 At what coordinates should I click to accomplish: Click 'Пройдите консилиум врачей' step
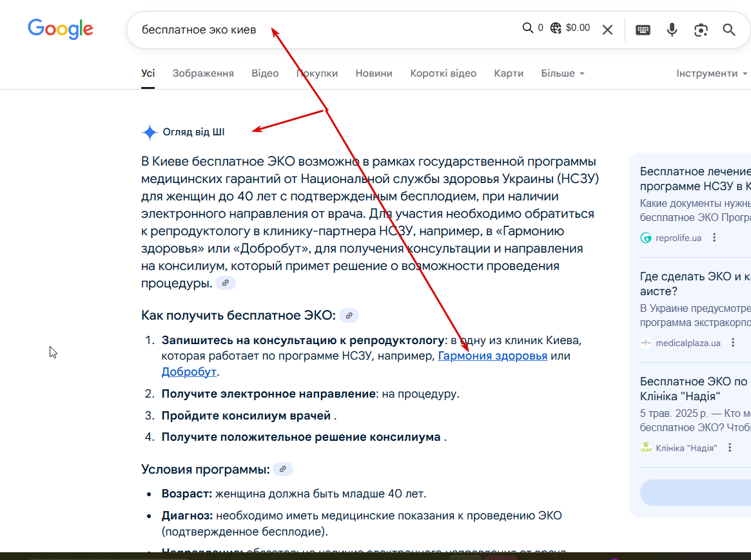click(246, 416)
